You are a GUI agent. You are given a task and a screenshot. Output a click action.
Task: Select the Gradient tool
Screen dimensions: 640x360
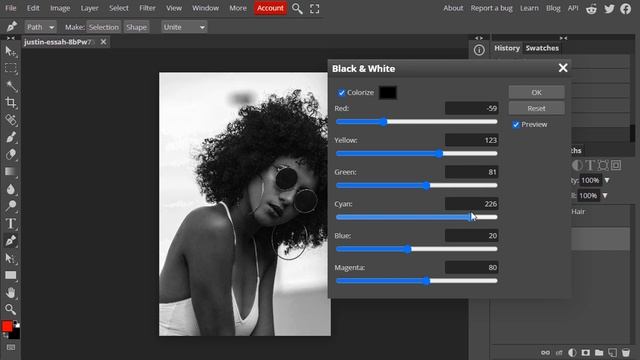pyautogui.click(x=10, y=171)
